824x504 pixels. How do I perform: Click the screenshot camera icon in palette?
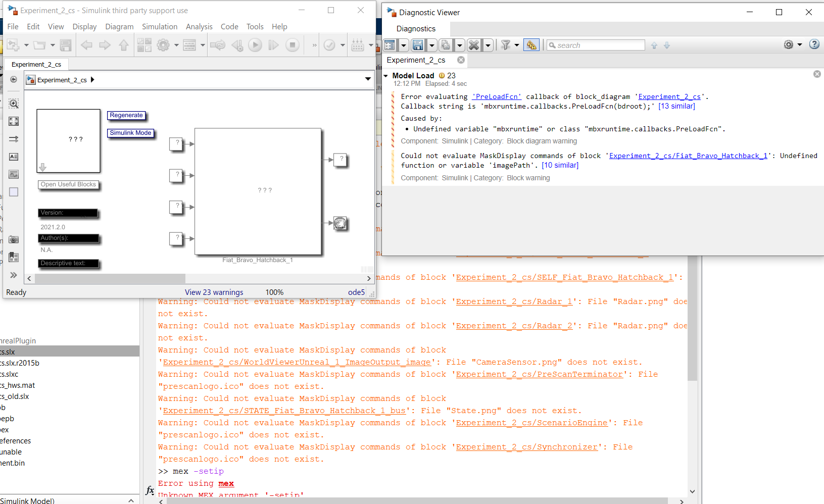(14, 239)
